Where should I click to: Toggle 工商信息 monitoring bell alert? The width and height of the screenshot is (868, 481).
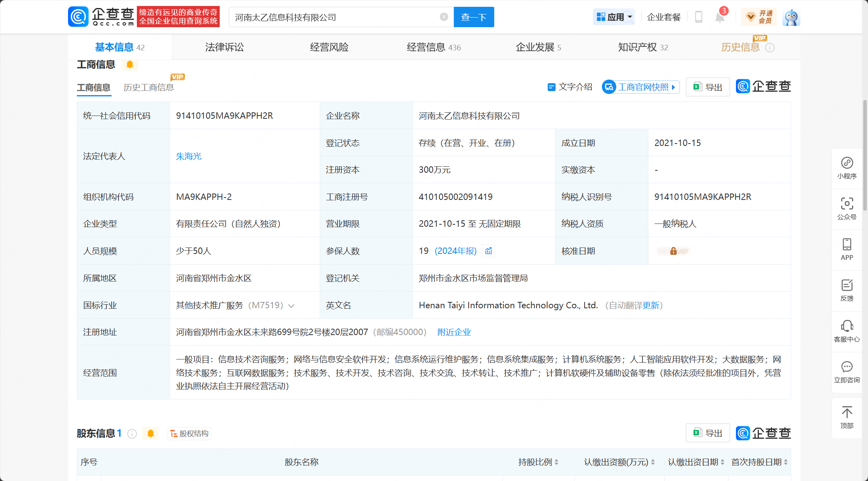point(130,64)
